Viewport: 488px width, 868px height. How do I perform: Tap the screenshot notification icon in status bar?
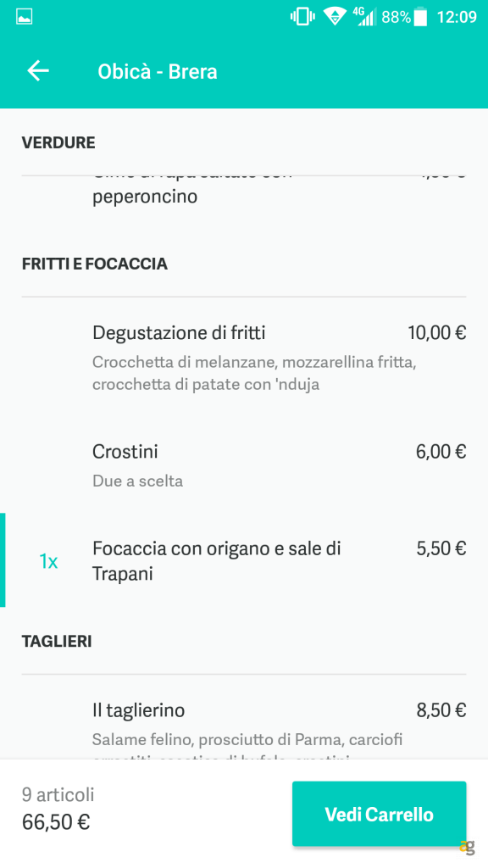[23, 14]
